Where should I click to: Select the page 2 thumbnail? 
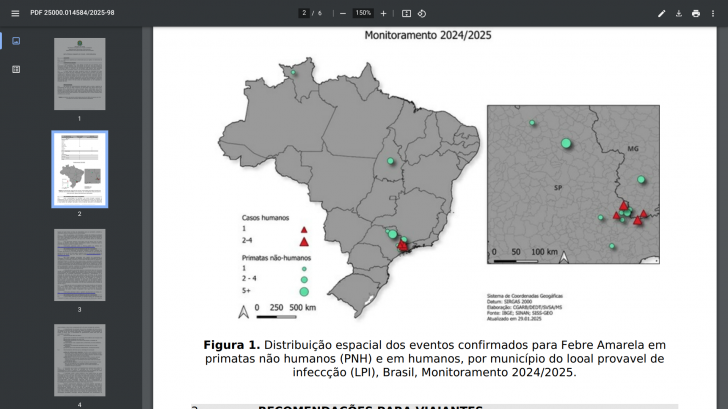tap(79, 168)
